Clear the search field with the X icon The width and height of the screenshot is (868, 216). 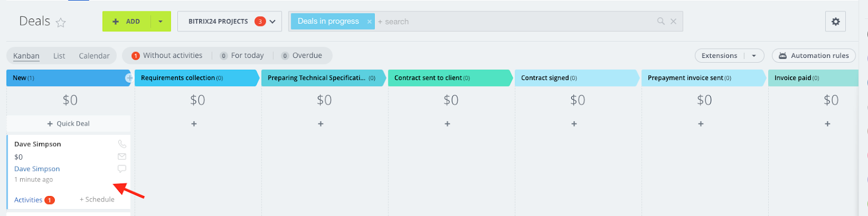(673, 21)
